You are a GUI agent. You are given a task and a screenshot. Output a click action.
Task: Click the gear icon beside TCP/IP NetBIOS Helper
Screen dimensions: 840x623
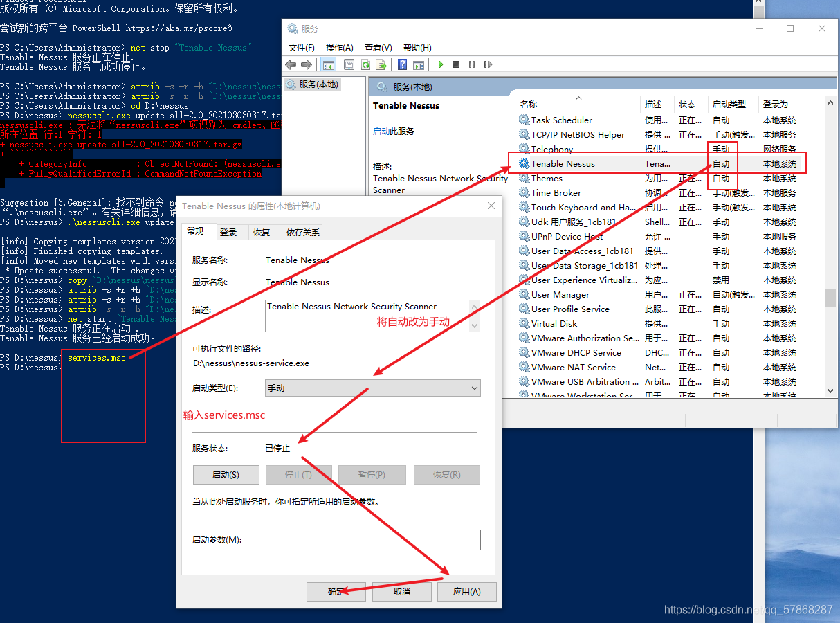tap(524, 134)
